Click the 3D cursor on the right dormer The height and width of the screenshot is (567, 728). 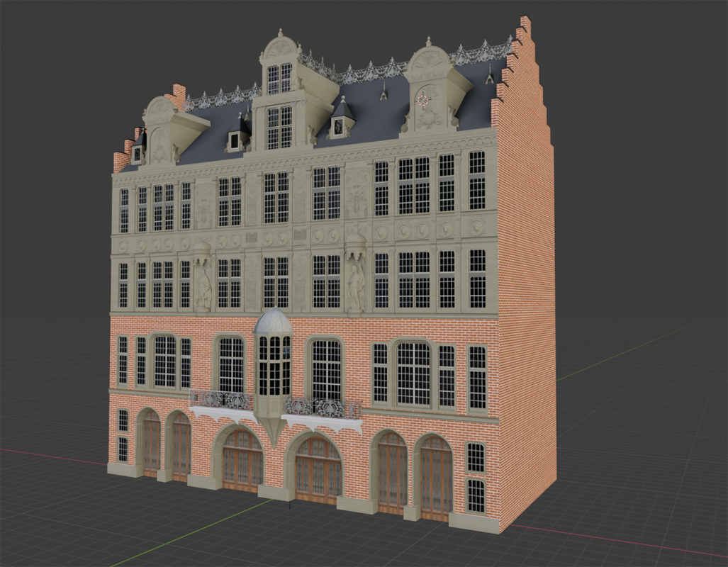click(422, 100)
